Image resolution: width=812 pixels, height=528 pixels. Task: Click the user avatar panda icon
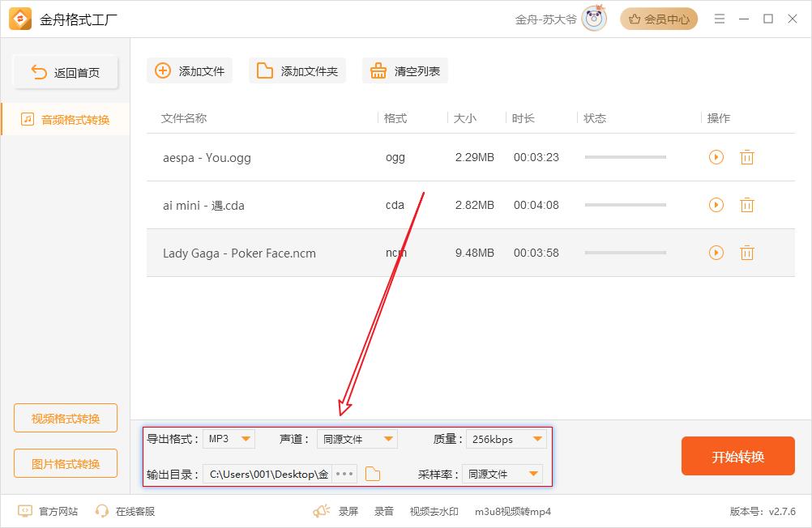593,19
